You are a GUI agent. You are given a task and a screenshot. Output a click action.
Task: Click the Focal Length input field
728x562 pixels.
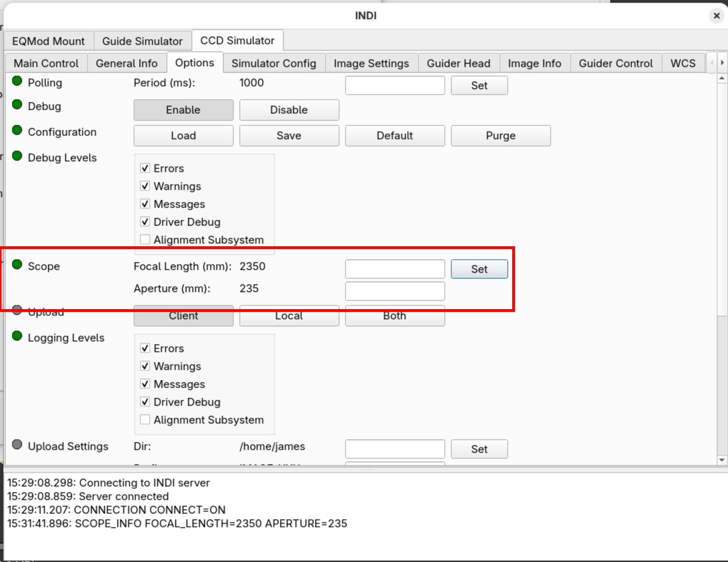tap(394, 269)
